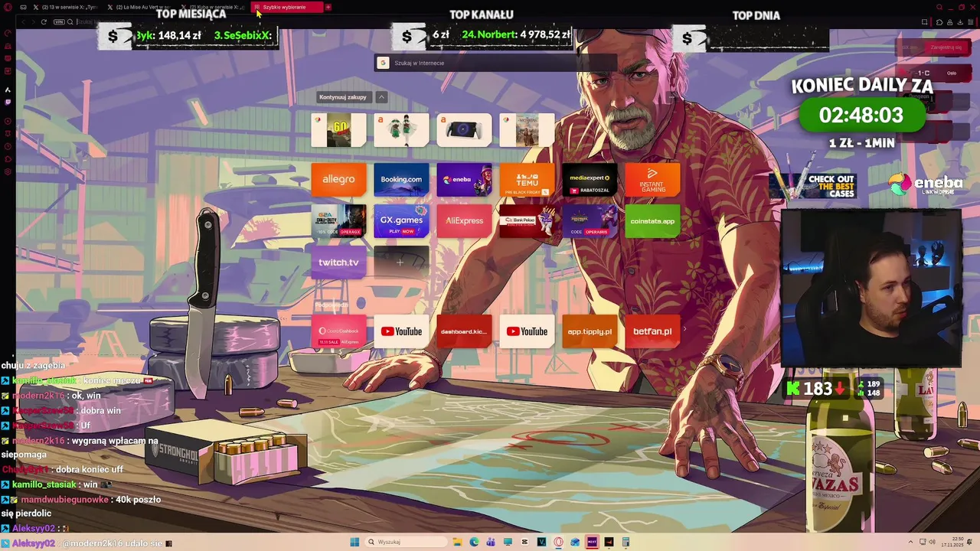Add a new speed dial with plus tile
The width and height of the screenshot is (980, 551).
(401, 262)
